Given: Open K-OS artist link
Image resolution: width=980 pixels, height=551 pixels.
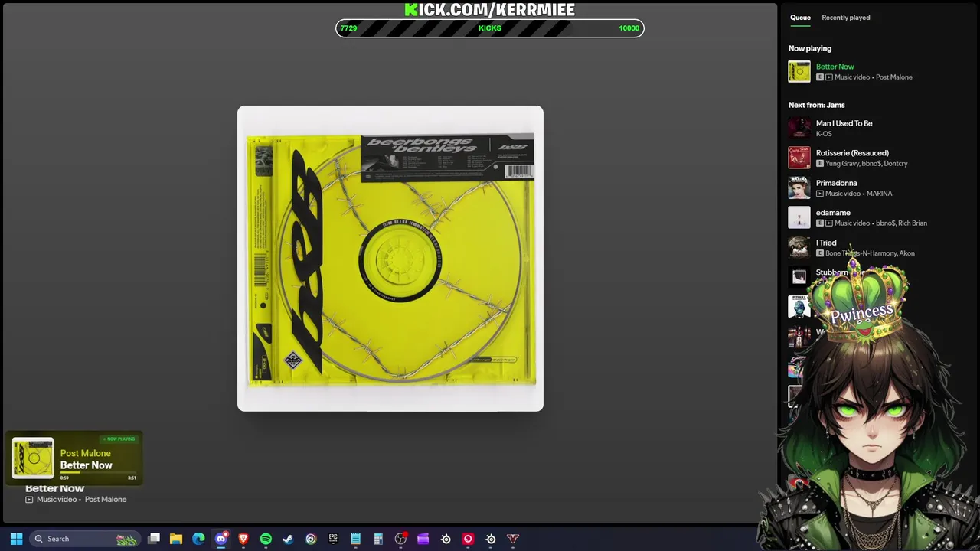Looking at the screenshot, I should tap(824, 134).
